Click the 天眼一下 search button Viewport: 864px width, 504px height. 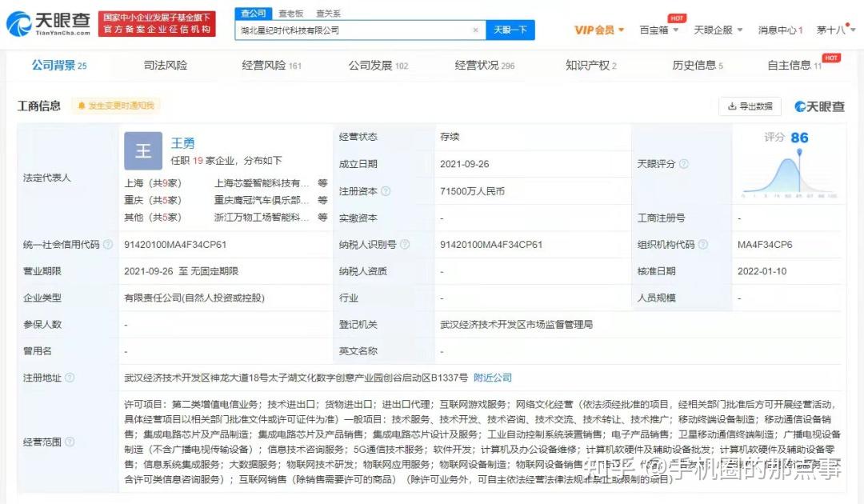510,30
